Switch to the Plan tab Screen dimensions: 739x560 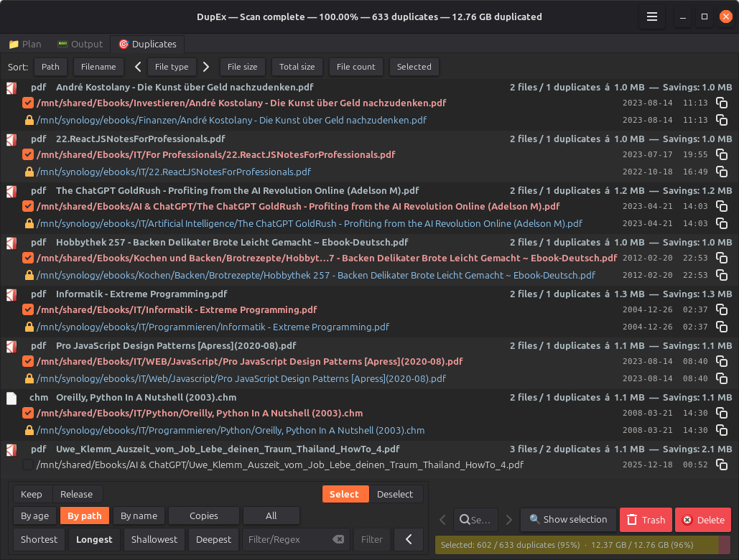coord(25,45)
